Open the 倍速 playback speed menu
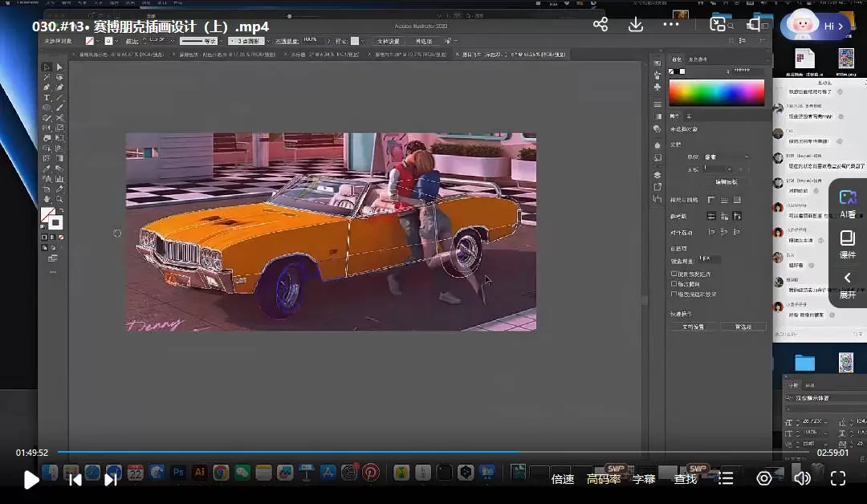 [563, 479]
